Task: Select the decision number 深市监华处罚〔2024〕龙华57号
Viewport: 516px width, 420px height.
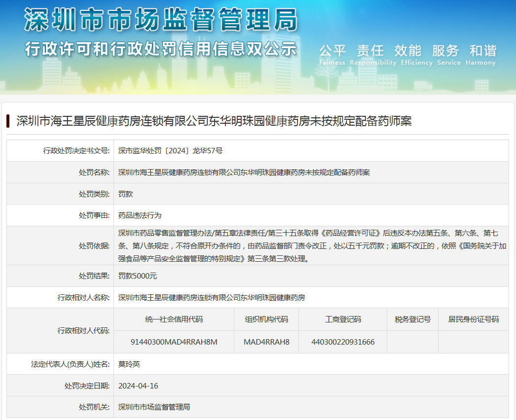Action: coord(171,151)
